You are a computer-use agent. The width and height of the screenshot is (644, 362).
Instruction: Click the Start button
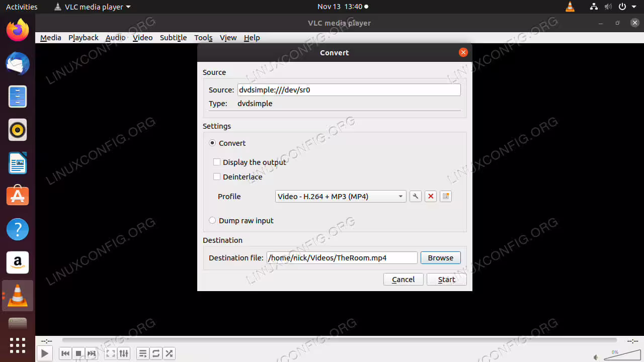click(447, 280)
